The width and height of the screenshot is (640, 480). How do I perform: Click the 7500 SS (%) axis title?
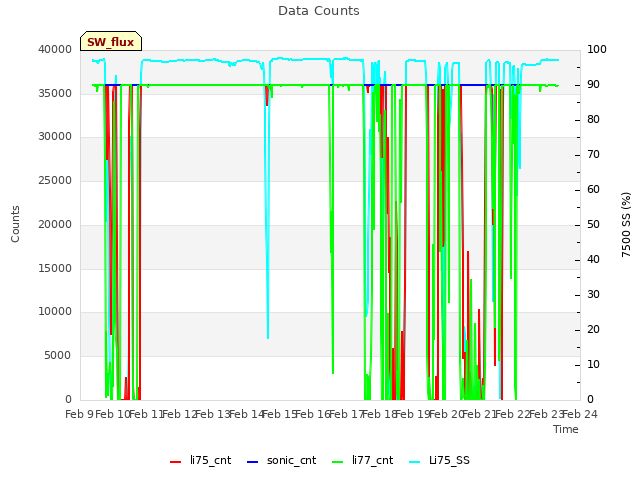pyautogui.click(x=626, y=224)
